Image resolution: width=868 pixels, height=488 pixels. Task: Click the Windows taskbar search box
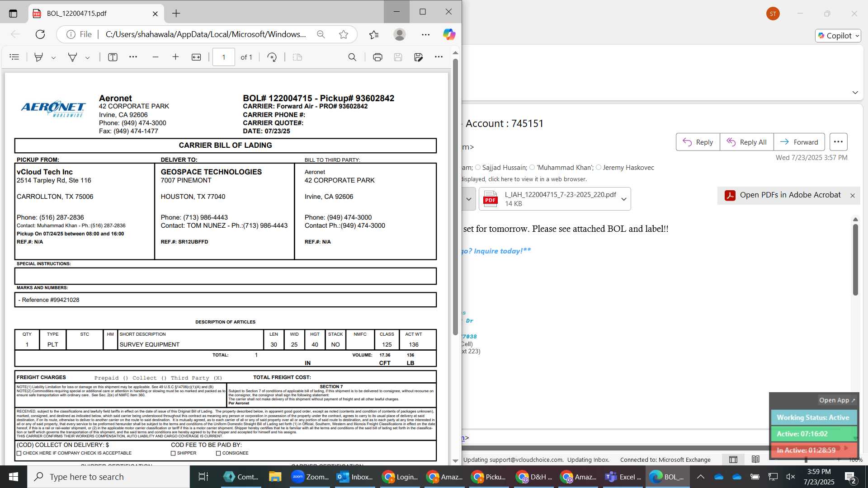[x=108, y=477]
